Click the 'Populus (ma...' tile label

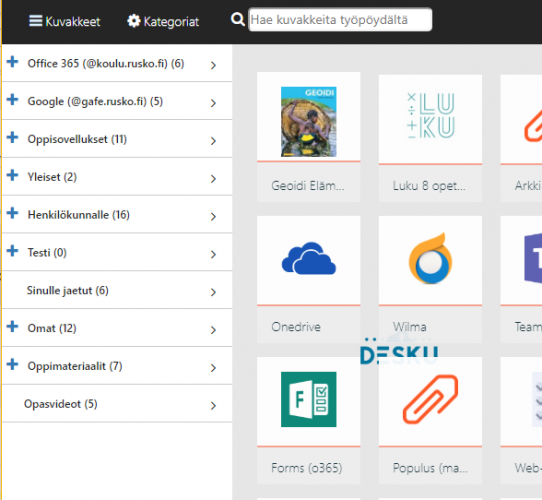[430, 468]
